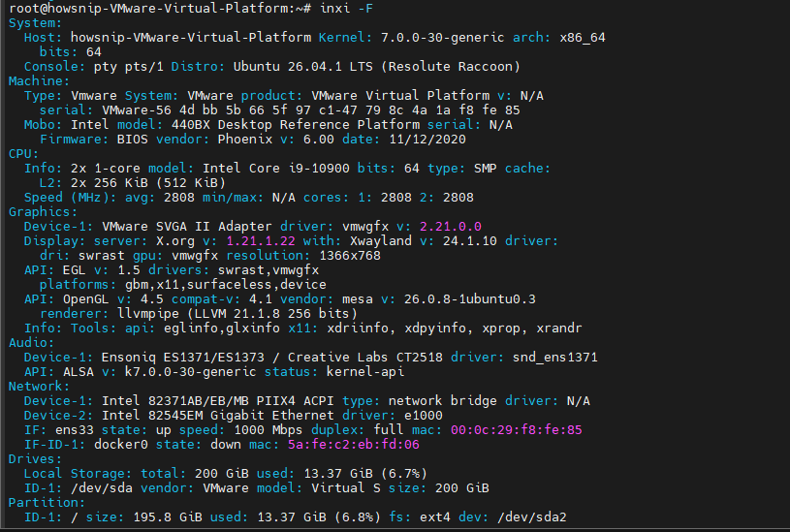Click mobo model "440BX Desktop Reference Platform"
This screenshot has height=532, width=790.
(x=296, y=124)
